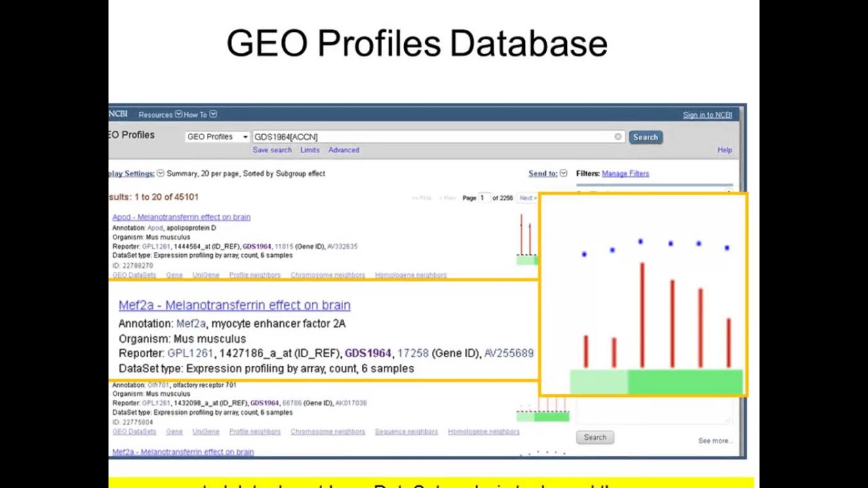Click the Mef2a annotation gene link in enlarged result

pos(191,323)
